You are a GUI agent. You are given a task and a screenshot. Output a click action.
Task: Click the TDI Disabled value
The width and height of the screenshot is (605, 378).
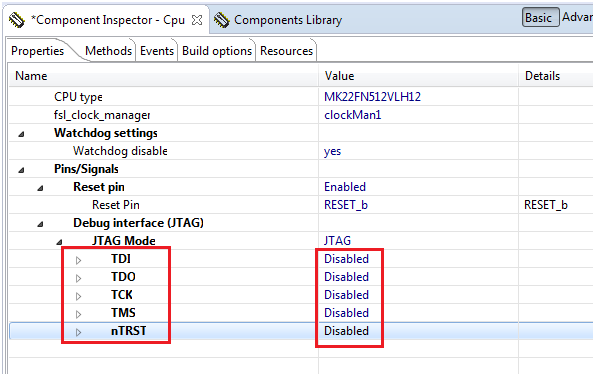click(346, 259)
